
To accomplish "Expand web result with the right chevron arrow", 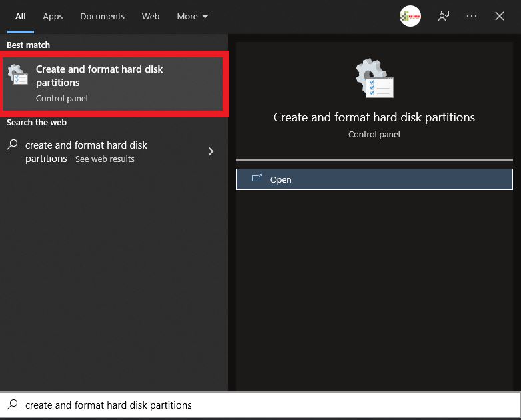I will coord(211,151).
